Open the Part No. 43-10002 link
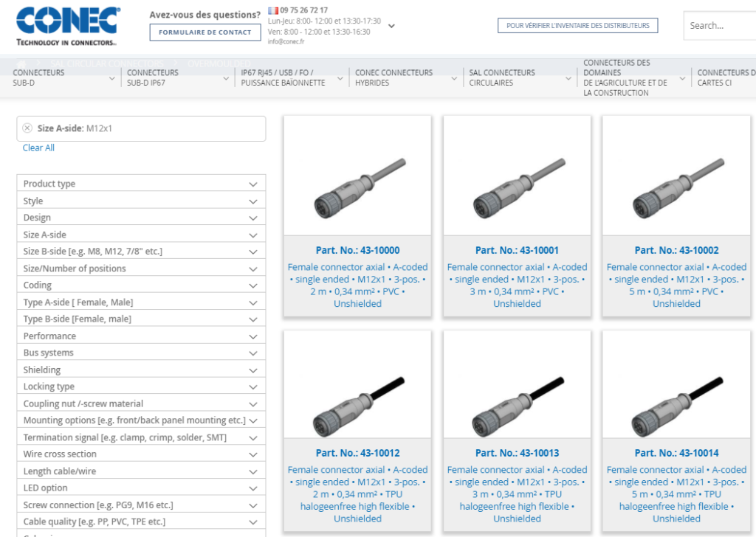Viewport: 756px width, 537px height. coord(676,250)
